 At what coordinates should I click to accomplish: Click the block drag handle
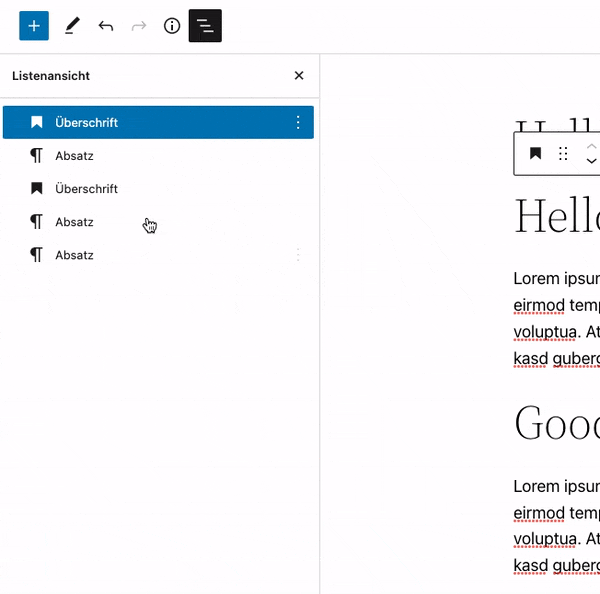(563, 154)
